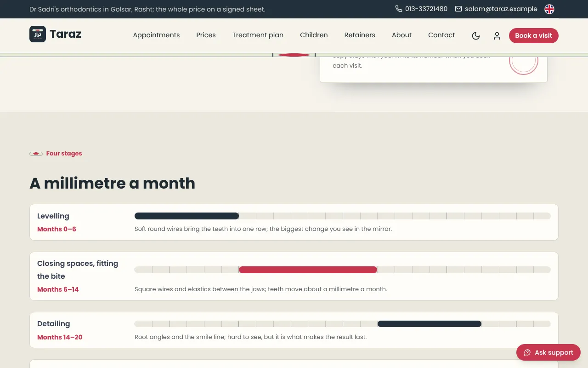
Task: Click the "Closing spaces, fitting the bite" title
Action: 78,270
